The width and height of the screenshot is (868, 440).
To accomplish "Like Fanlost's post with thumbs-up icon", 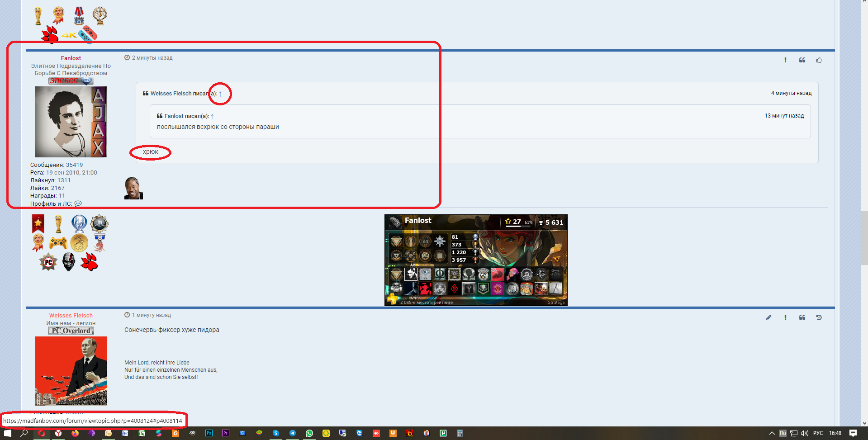I will (x=819, y=60).
